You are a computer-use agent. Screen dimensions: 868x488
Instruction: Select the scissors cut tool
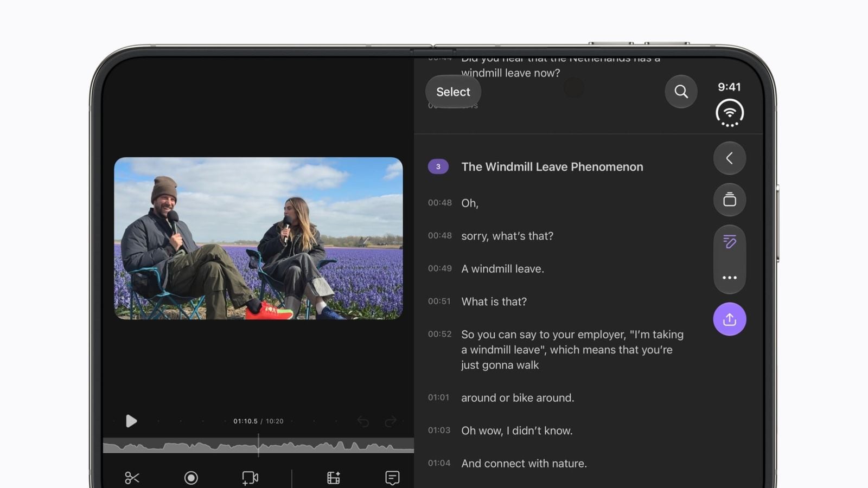click(x=132, y=478)
